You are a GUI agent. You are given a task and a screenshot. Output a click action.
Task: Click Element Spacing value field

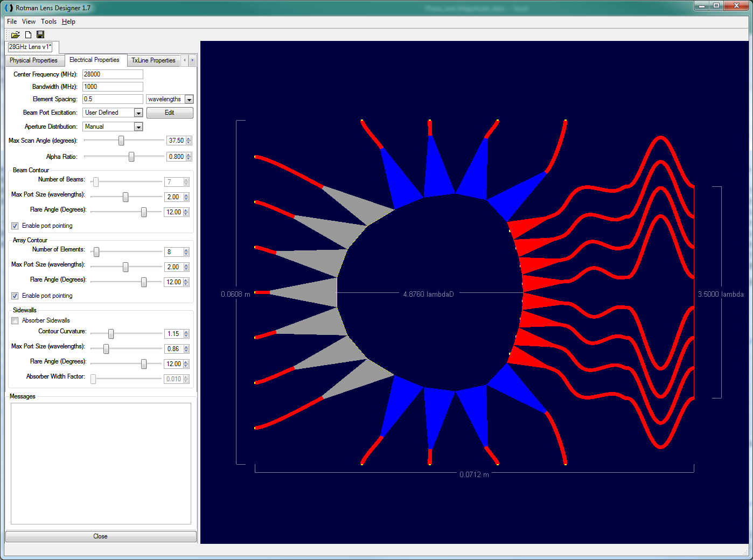point(113,99)
